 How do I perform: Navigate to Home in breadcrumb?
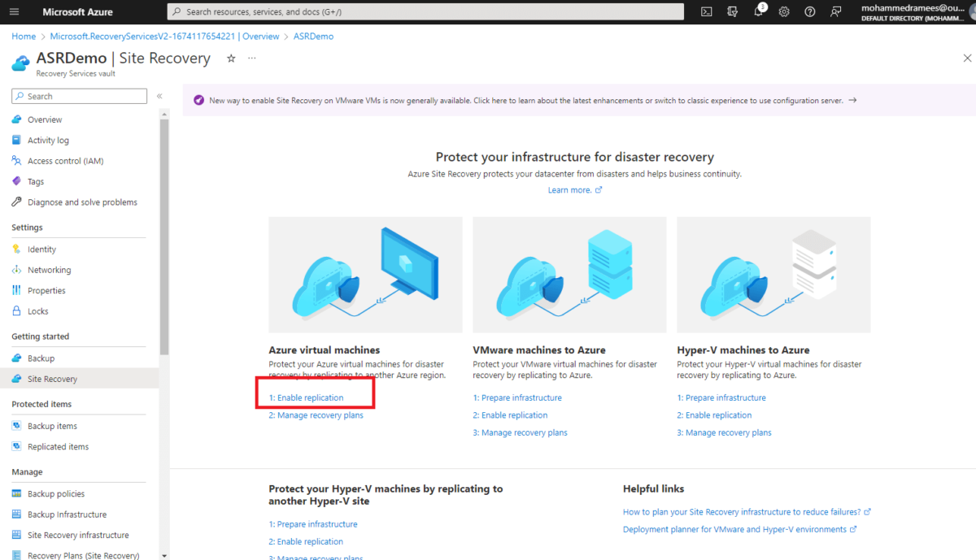[x=24, y=36]
